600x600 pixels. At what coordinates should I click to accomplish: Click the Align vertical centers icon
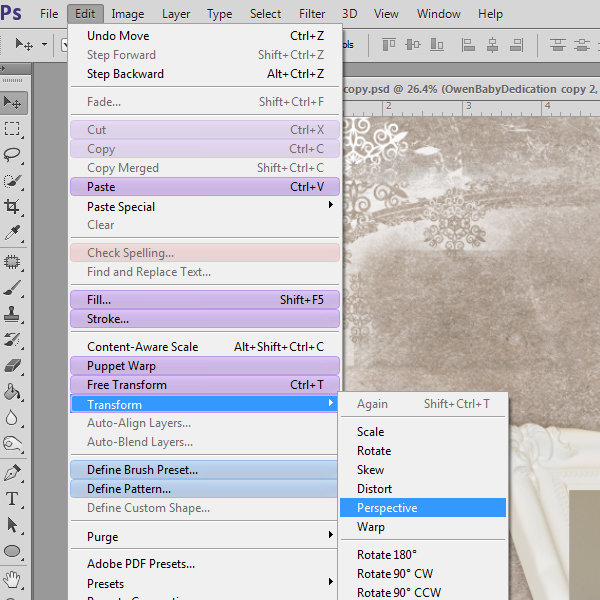point(412,45)
